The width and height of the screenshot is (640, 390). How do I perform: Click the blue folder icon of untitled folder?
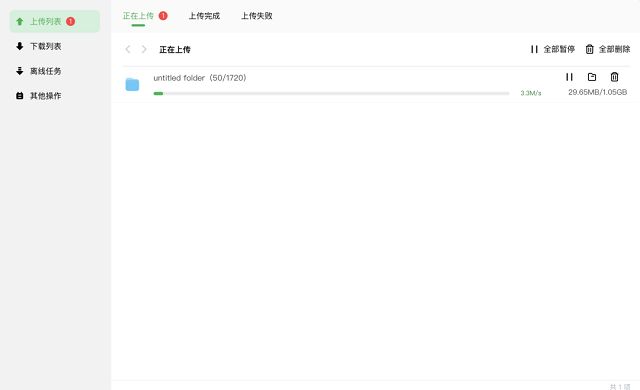point(132,84)
